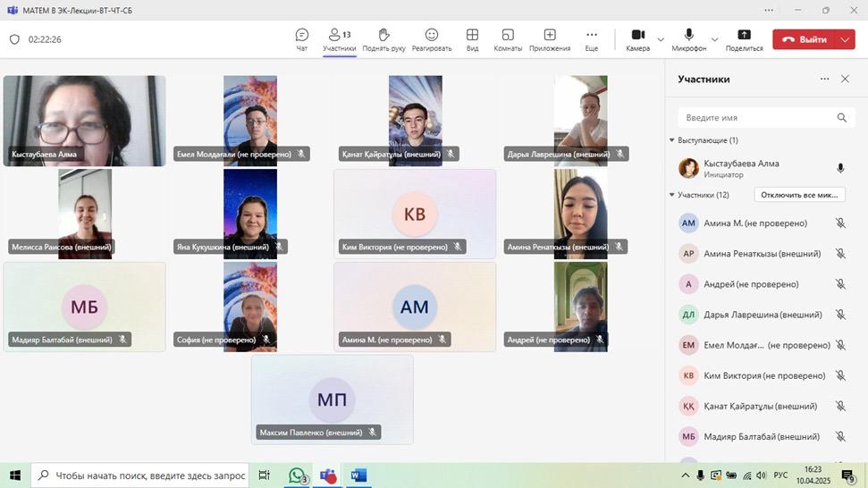Open Word from the Windows taskbar
Viewport: 868px width, 488px height.
(x=358, y=475)
